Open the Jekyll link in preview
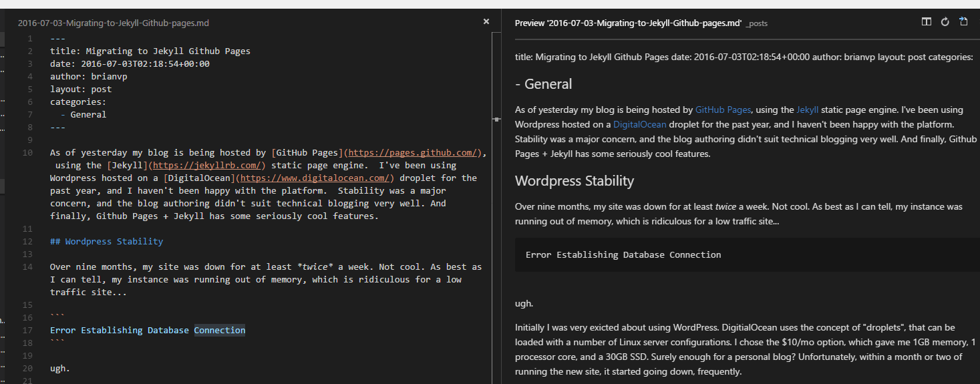This screenshot has height=384, width=980. point(807,110)
